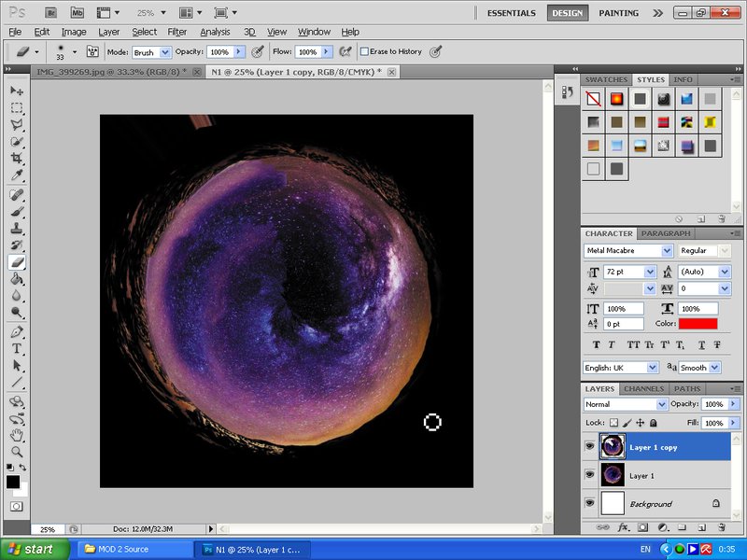
Task: Open the Flow slider arrow in options bar
Action: [327, 51]
